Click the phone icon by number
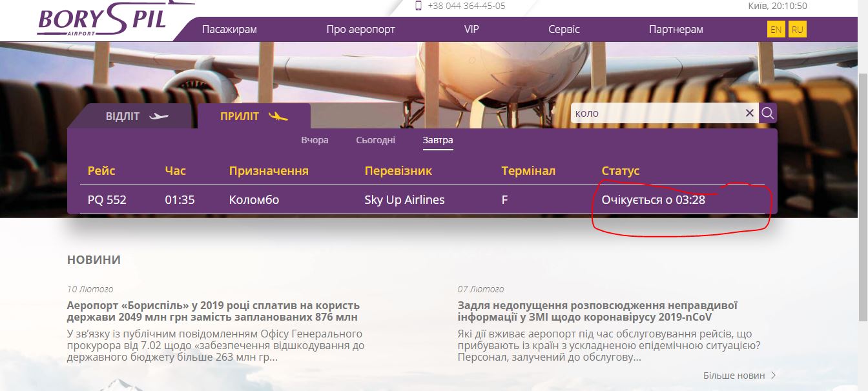The image size is (868, 391). (418, 6)
